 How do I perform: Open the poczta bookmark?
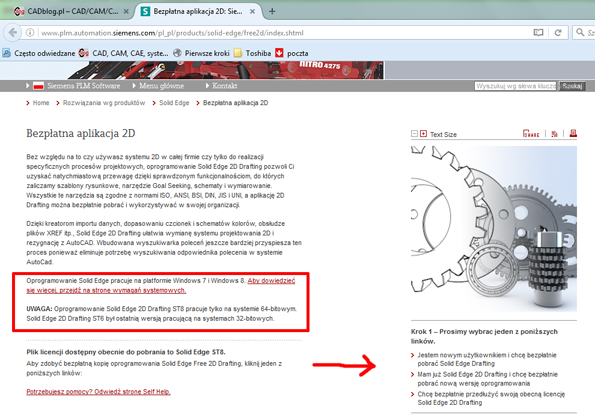pos(291,53)
